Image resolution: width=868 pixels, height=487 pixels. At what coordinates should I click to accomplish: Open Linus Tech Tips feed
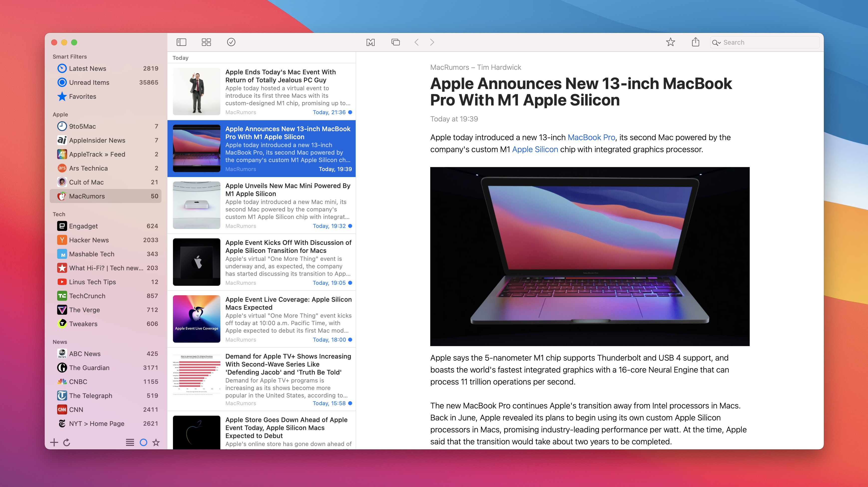[x=106, y=282]
